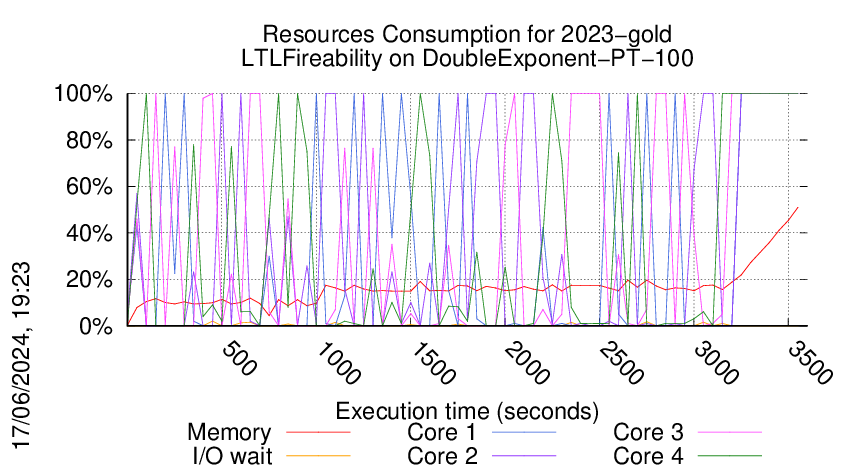Click the Core 1 legend label
Image resolution: width=850 pixels, height=475 pixels.
coord(441,433)
